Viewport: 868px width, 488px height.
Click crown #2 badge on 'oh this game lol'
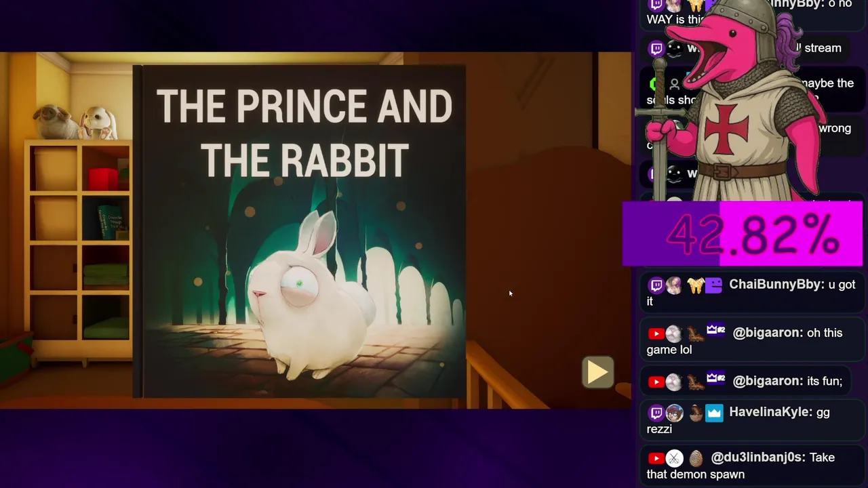tap(716, 331)
